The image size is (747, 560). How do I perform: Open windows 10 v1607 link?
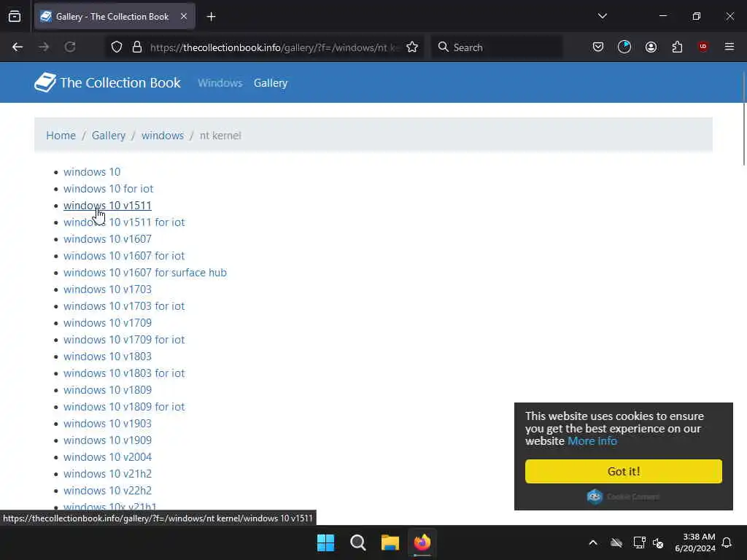tap(108, 239)
